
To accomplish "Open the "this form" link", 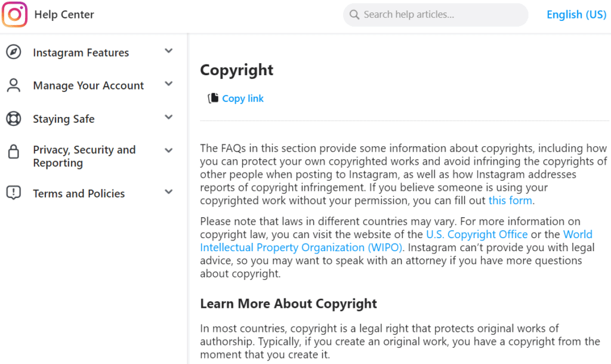I will coord(510,200).
